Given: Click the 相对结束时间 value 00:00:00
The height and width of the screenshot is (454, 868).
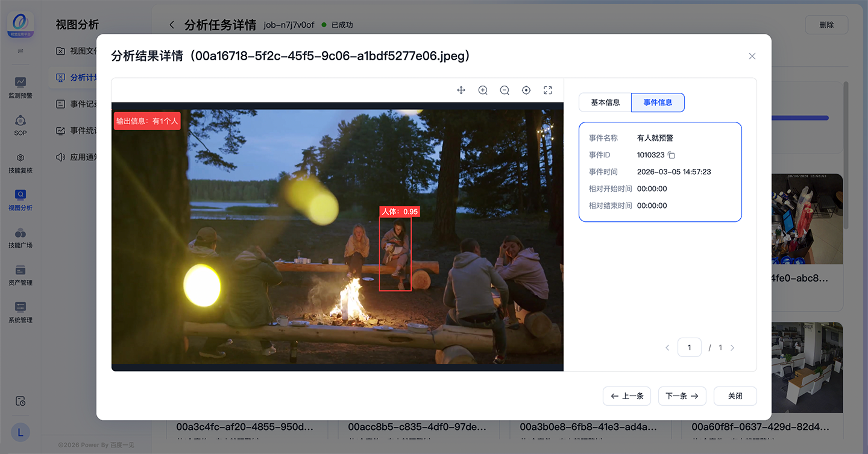Looking at the screenshot, I should 652,206.
